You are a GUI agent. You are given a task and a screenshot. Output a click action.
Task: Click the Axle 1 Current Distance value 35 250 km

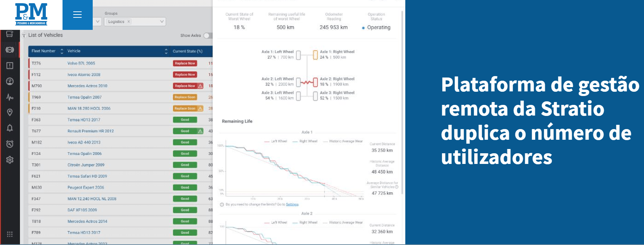382,150
